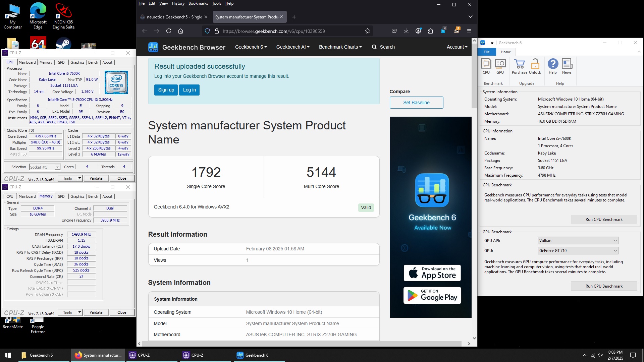This screenshot has height=362, width=644.
Task: Click the taskbar clock showing 8:03 PM
Action: point(615,355)
